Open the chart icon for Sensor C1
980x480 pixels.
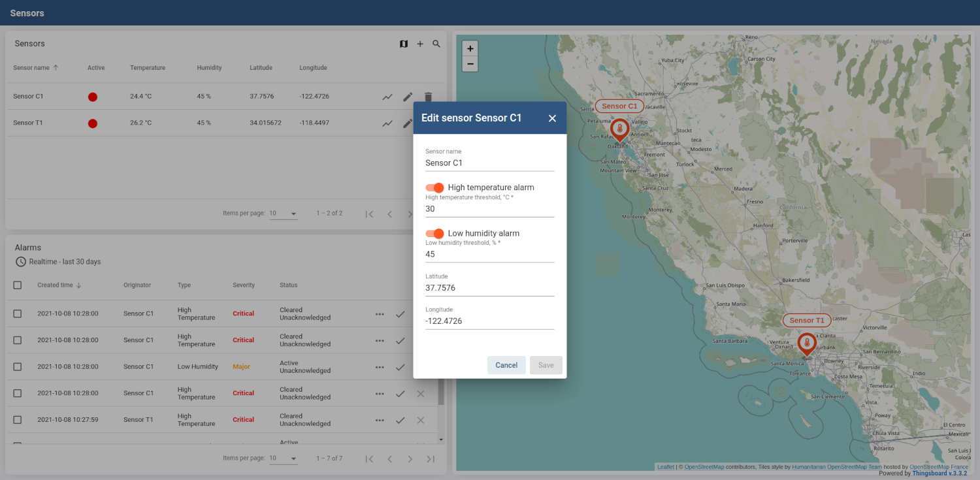click(387, 97)
